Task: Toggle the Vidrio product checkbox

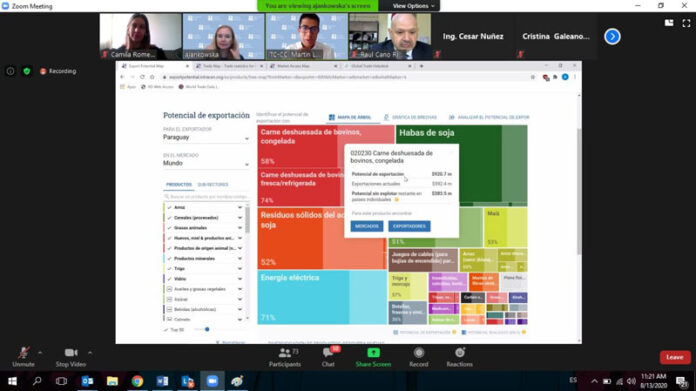Action: [x=169, y=279]
